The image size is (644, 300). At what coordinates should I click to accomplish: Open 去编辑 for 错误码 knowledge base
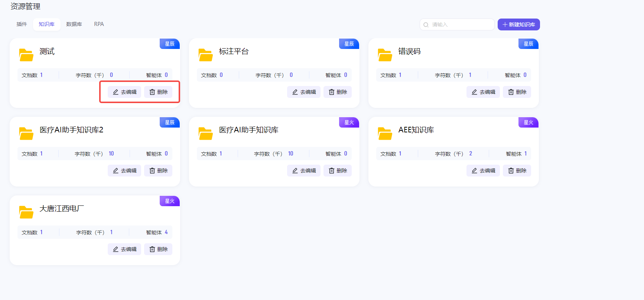tap(483, 92)
